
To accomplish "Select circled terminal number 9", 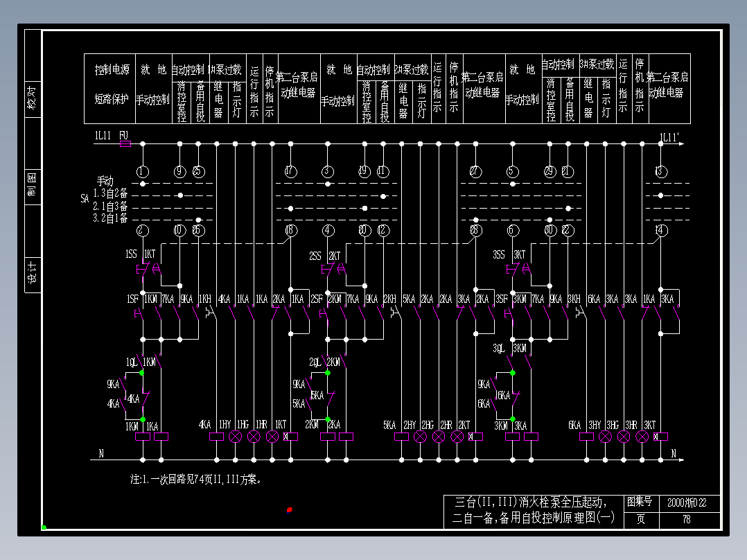I will point(179,172).
